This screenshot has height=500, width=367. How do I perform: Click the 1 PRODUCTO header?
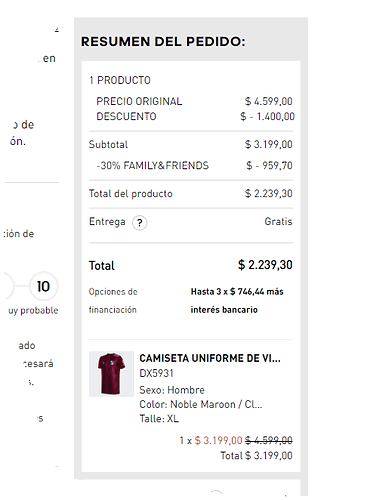120,80
